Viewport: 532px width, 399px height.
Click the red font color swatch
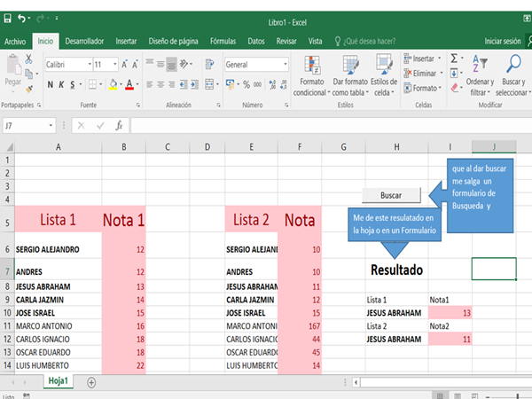point(129,84)
